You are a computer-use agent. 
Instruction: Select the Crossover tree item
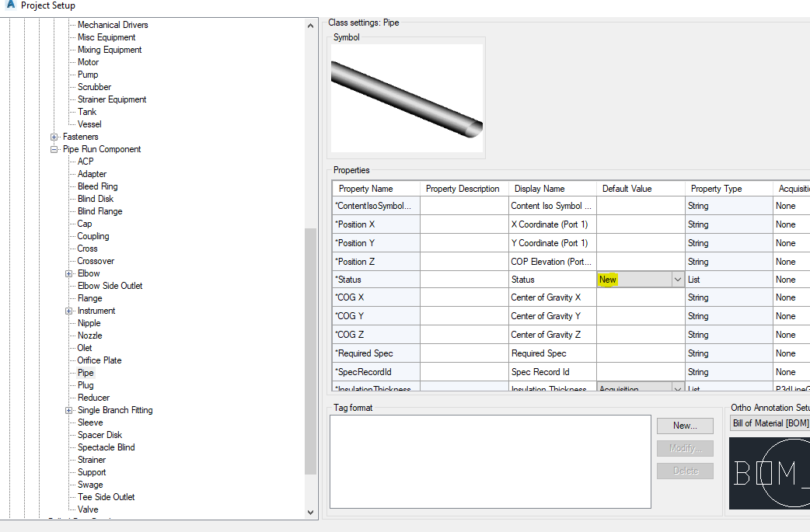(96, 261)
